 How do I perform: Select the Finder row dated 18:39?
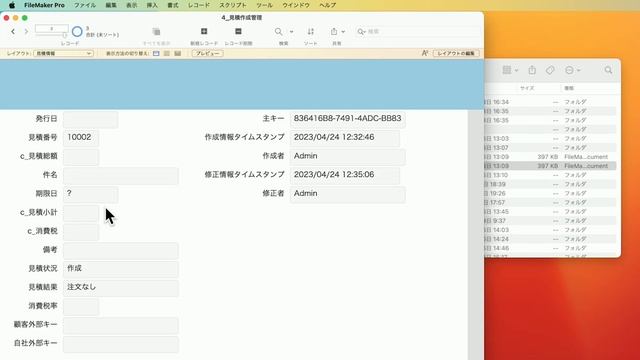550,184
